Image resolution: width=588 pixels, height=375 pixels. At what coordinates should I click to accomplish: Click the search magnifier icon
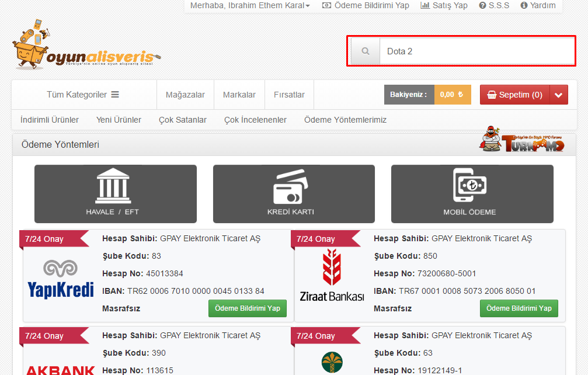point(366,51)
